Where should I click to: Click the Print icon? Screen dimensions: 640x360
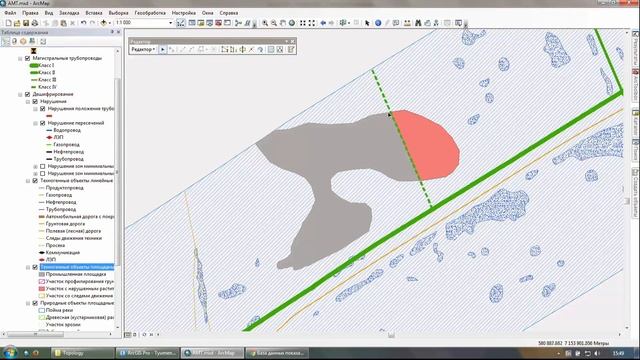click(x=35, y=23)
